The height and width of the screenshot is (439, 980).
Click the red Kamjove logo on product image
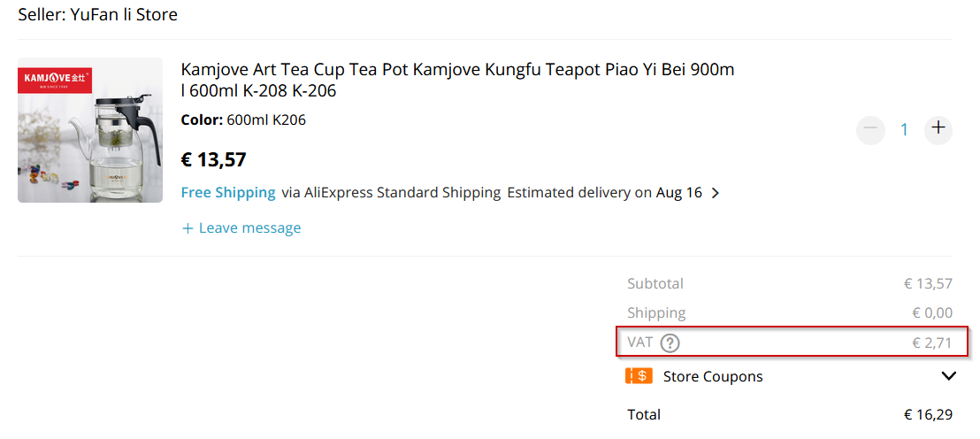point(57,80)
